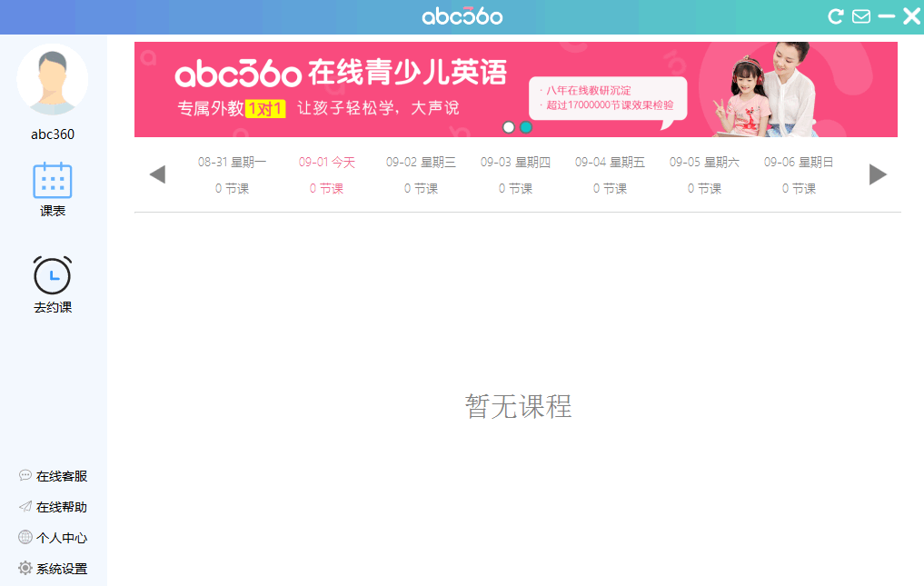Minimize the abc360 window

(886, 16)
